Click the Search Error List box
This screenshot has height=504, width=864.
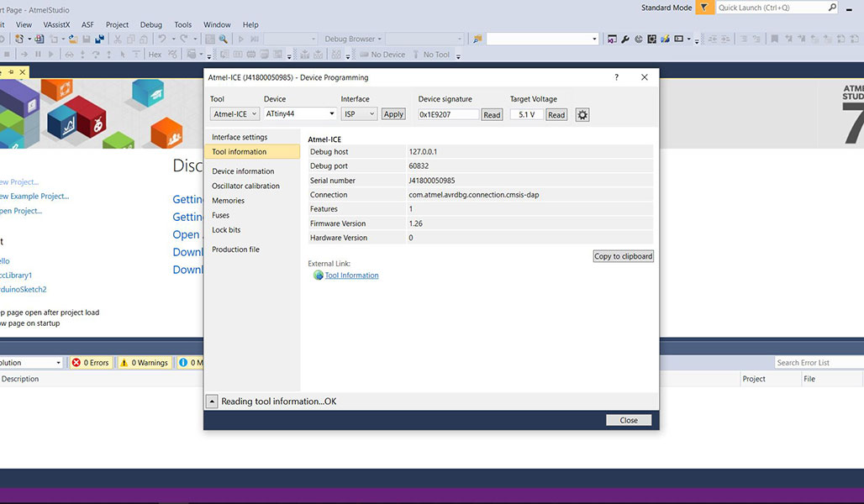click(819, 362)
